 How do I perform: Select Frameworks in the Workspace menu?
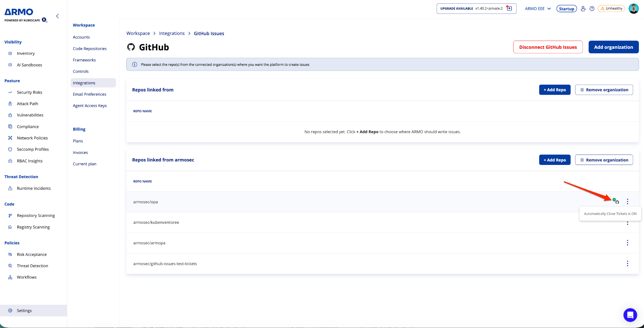point(84,60)
